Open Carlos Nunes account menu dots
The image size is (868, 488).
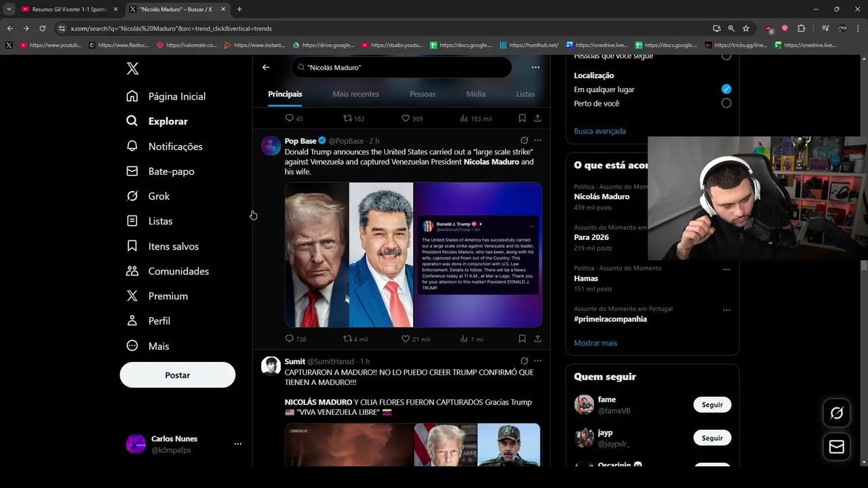(x=238, y=444)
